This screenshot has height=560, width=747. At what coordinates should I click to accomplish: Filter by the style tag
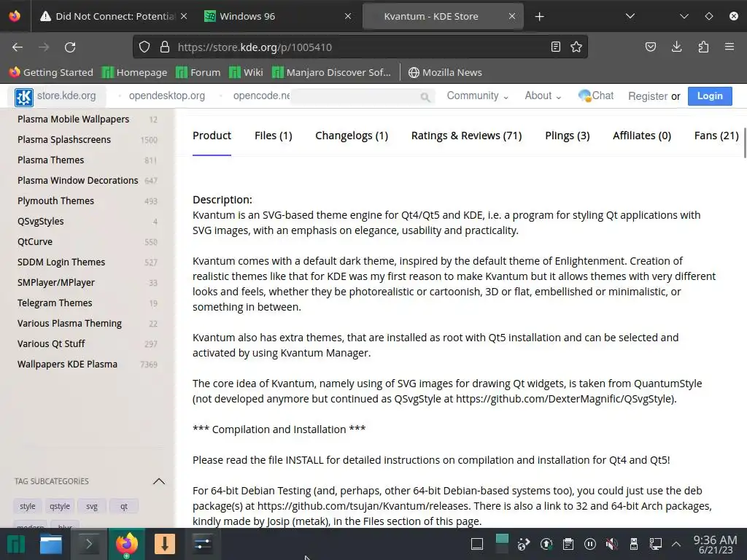click(x=28, y=506)
